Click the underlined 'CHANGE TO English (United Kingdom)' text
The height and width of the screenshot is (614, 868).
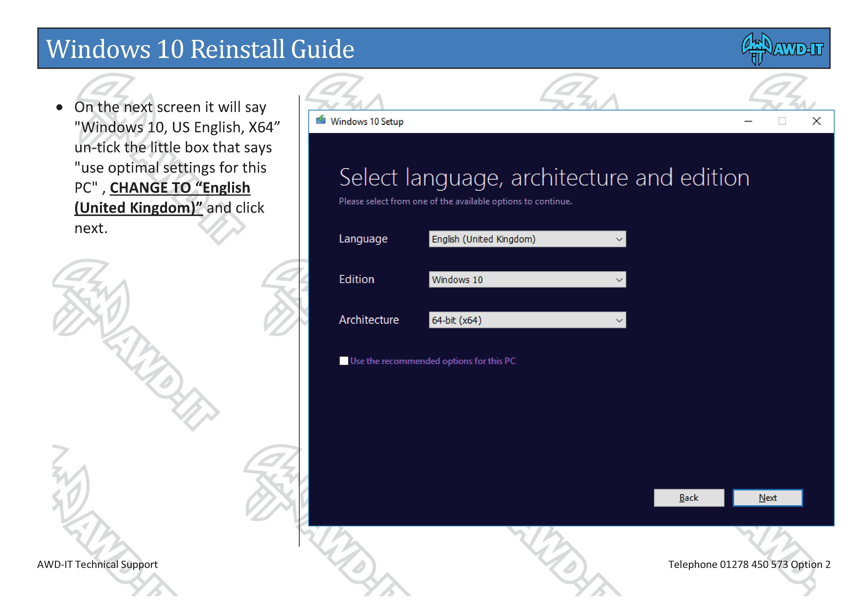point(163,198)
